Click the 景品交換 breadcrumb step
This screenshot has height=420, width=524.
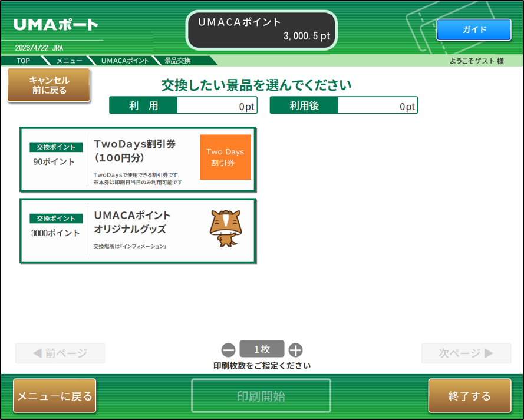178,61
